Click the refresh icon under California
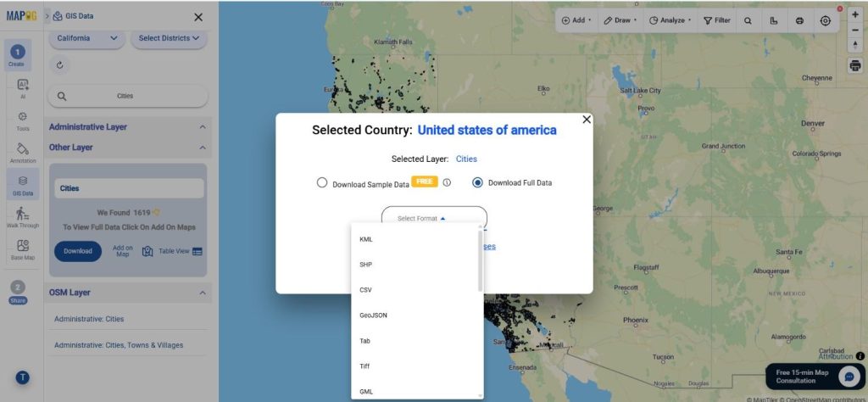Viewport: 868px width, 402px height. (60, 64)
